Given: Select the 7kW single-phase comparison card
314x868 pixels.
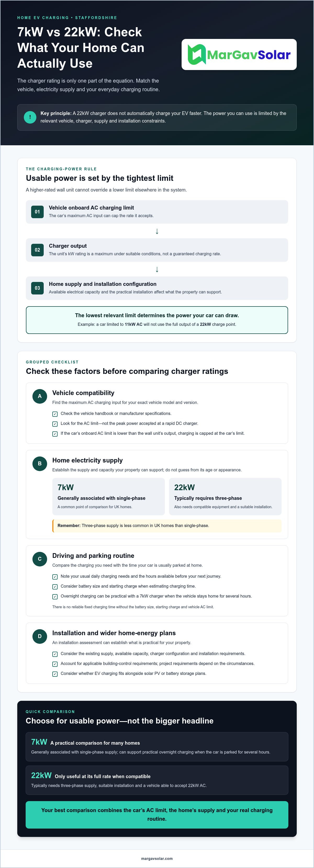Looking at the screenshot, I should 109,496.
